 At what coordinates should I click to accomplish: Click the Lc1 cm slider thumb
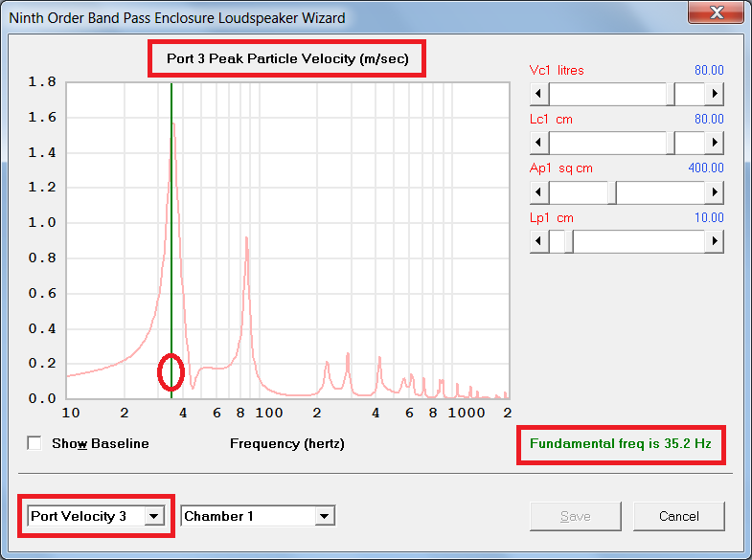(x=671, y=143)
